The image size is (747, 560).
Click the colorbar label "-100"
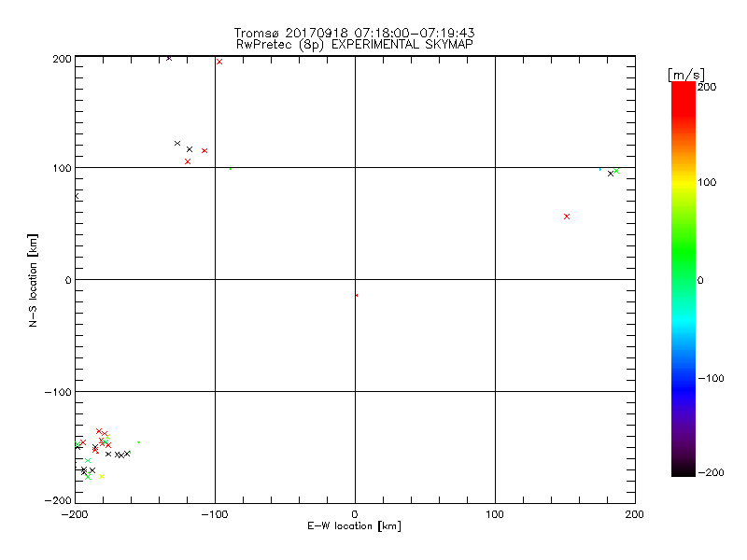(x=711, y=378)
